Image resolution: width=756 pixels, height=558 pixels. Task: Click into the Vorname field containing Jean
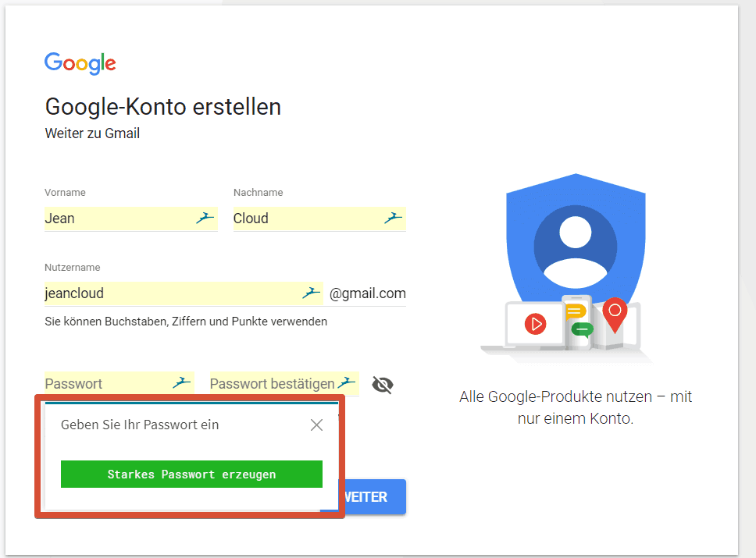tap(130, 219)
